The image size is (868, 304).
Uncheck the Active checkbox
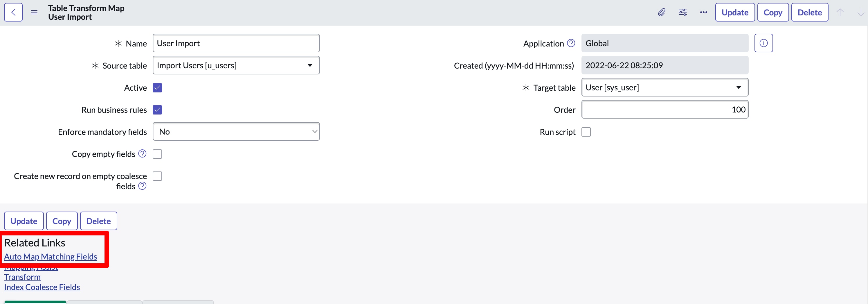(x=157, y=88)
